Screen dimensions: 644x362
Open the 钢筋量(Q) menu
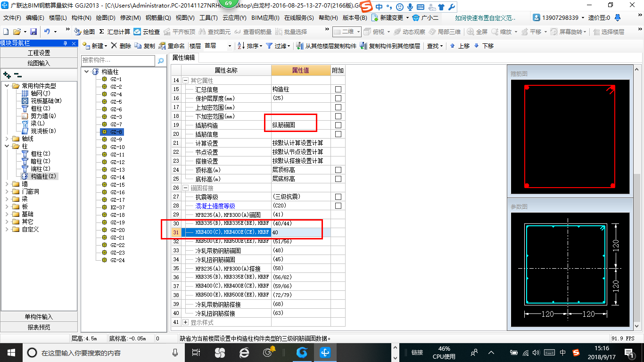(158, 18)
